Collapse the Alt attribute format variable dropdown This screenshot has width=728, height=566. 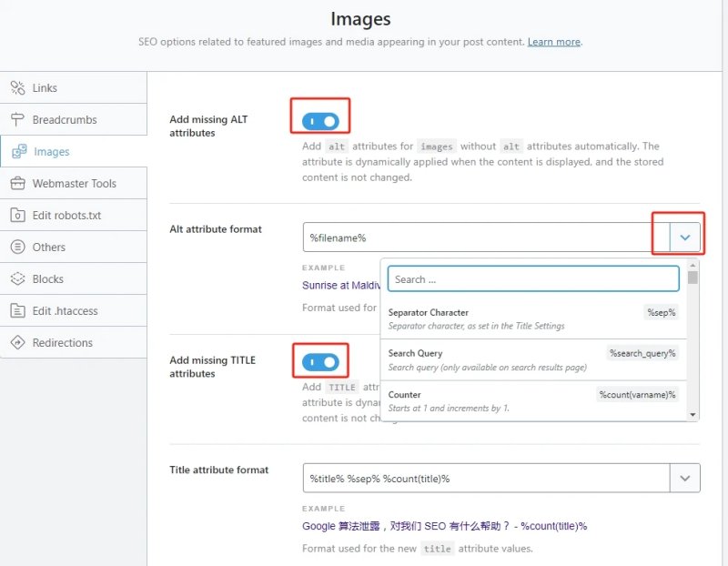pyautogui.click(x=685, y=238)
